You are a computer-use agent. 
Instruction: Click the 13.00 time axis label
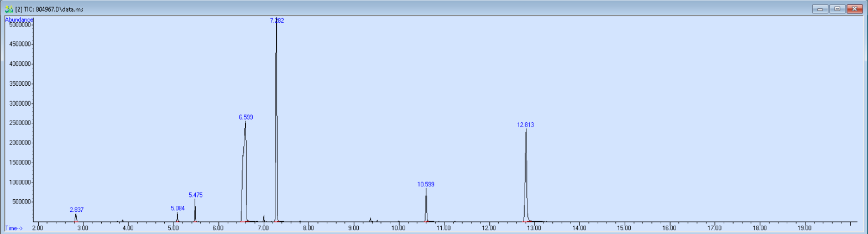click(534, 228)
